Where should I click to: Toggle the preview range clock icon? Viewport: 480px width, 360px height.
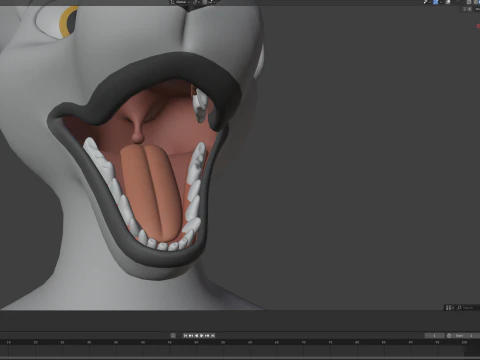(449, 336)
